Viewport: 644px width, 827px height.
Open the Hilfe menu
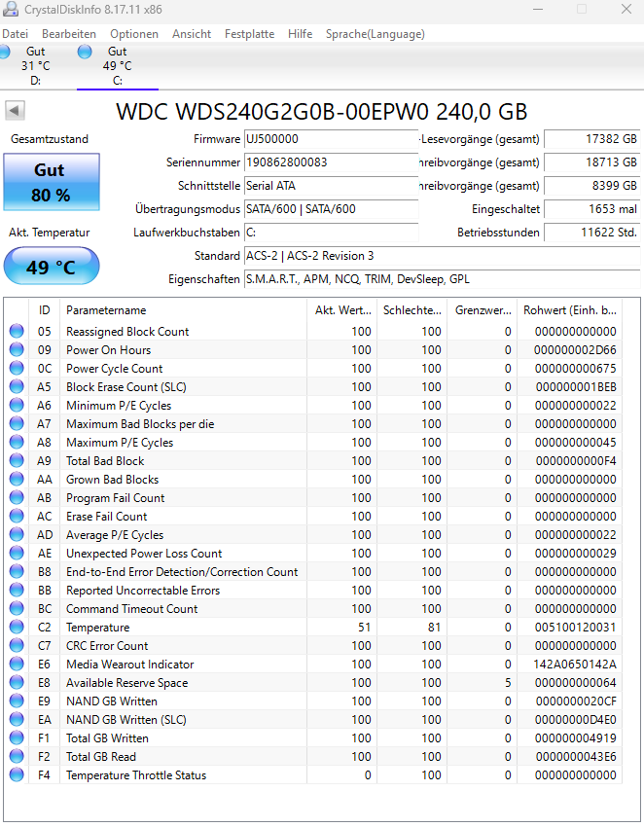(300, 34)
